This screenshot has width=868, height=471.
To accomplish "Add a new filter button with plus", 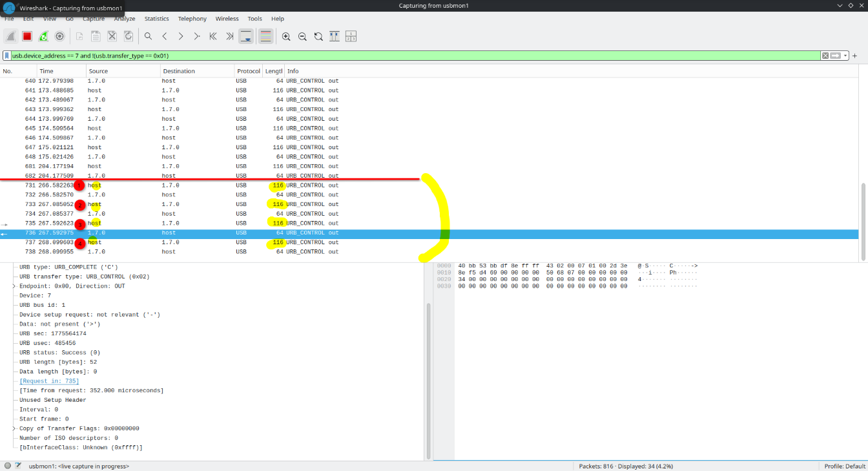I will (855, 56).
